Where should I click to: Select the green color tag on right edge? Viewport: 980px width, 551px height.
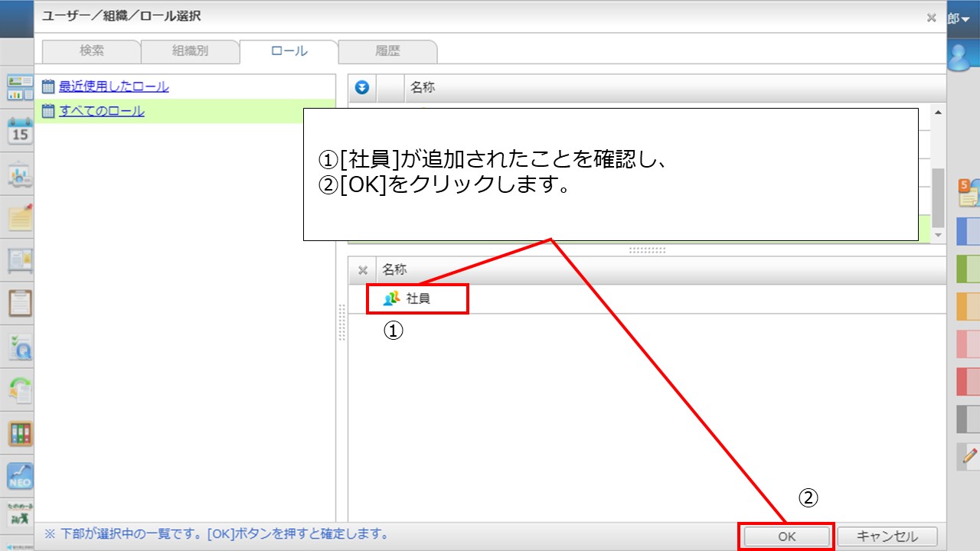click(x=969, y=269)
